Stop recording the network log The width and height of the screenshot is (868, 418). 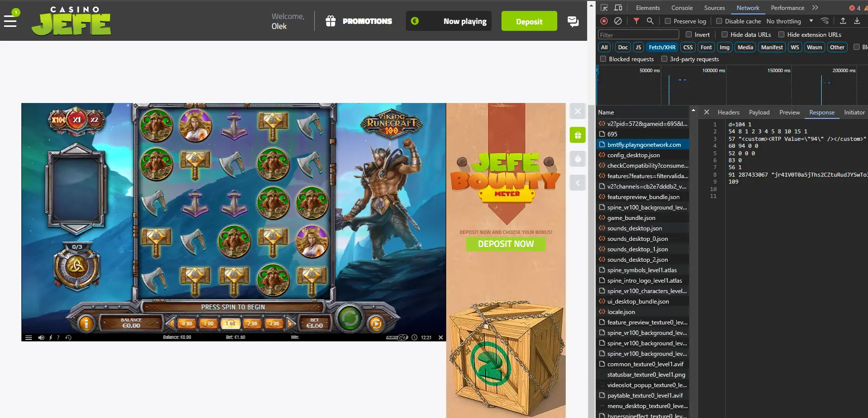604,21
